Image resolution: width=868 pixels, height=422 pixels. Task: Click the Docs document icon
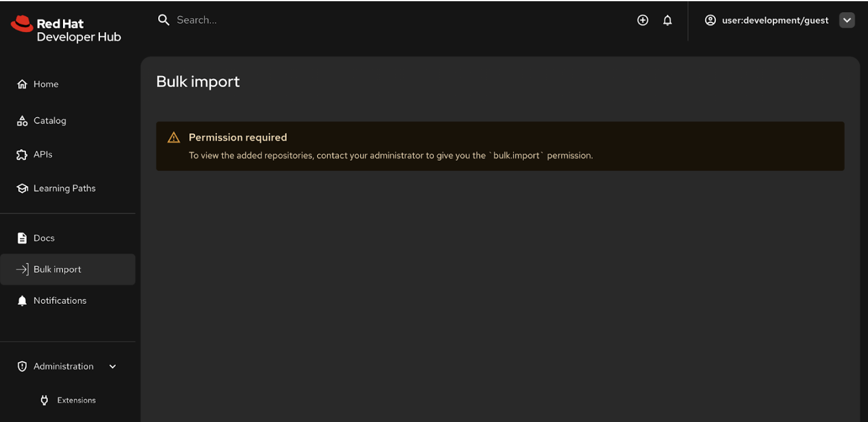22,238
